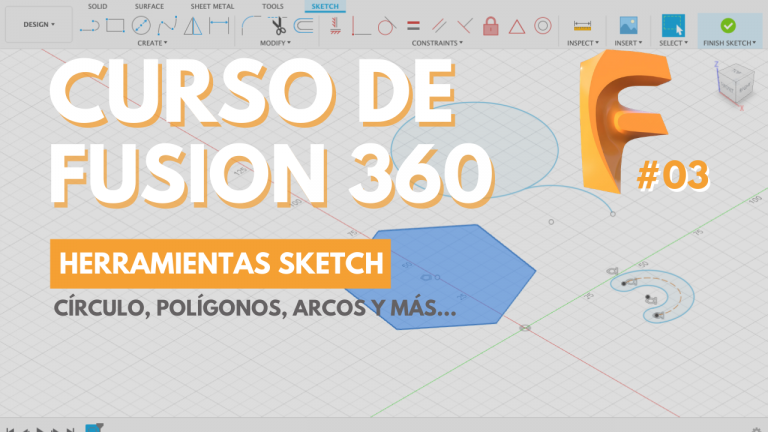
Task: Apply the Concentric constraint
Action: click(543, 25)
